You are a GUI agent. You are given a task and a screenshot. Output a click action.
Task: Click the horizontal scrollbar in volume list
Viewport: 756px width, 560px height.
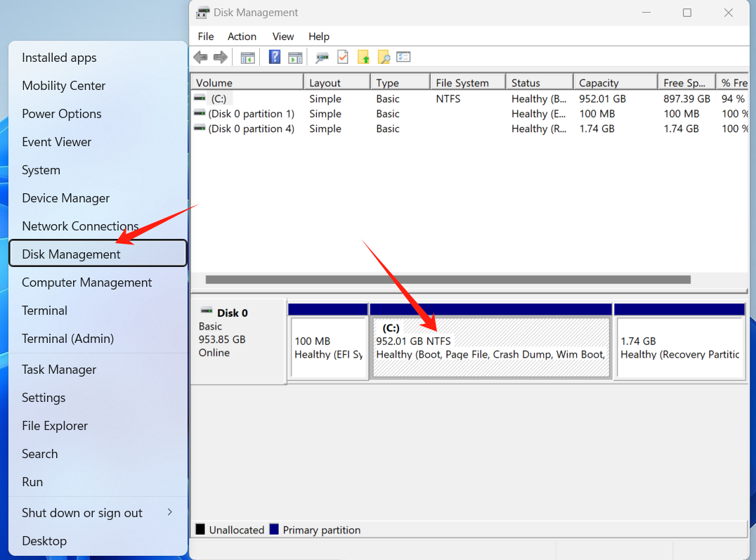click(448, 280)
